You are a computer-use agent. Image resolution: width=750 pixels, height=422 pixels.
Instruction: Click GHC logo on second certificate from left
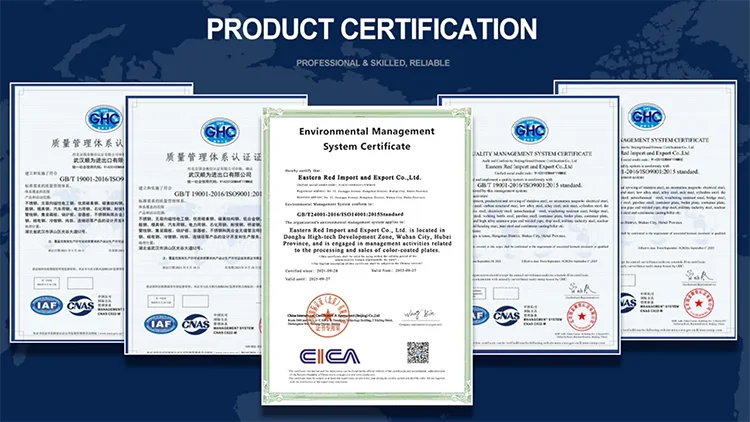coord(220,132)
